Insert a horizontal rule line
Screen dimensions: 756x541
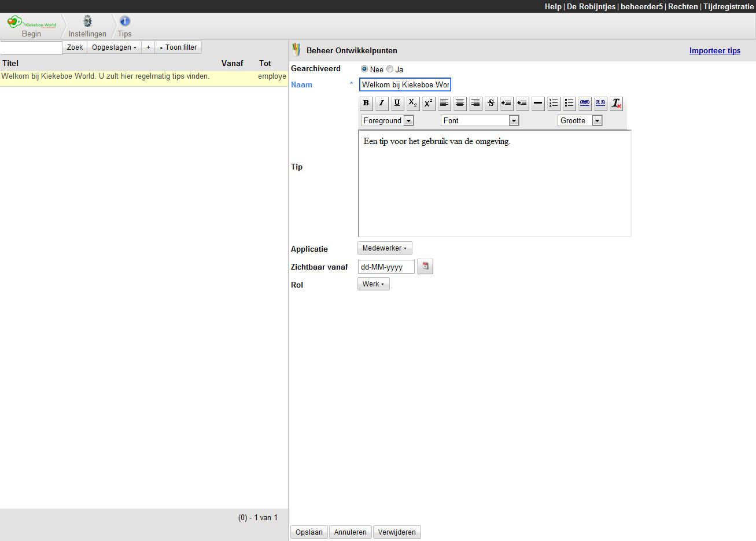(538, 103)
